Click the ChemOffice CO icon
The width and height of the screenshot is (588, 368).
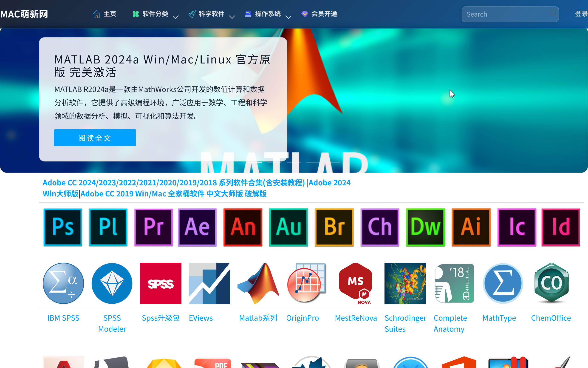point(551,283)
